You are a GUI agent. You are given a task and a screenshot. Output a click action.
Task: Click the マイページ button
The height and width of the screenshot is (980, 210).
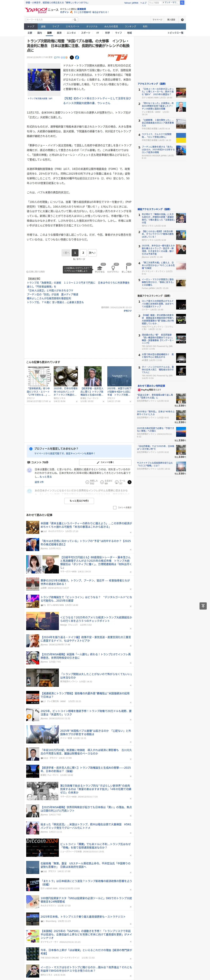[x=157, y=20]
